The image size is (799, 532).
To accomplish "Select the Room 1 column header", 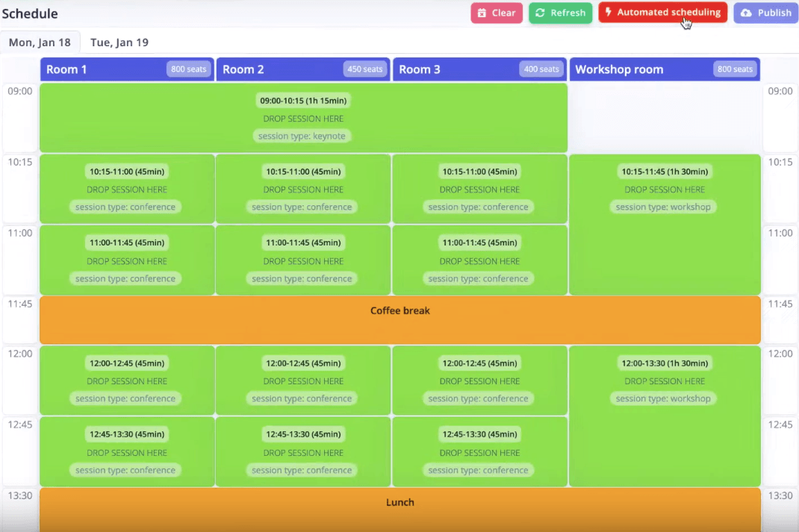I will 127,69.
